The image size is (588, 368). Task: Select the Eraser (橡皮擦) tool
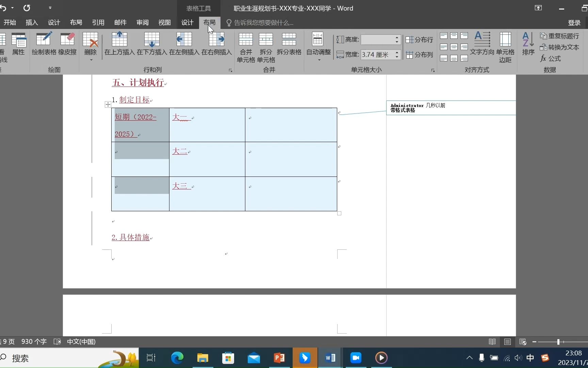67,44
